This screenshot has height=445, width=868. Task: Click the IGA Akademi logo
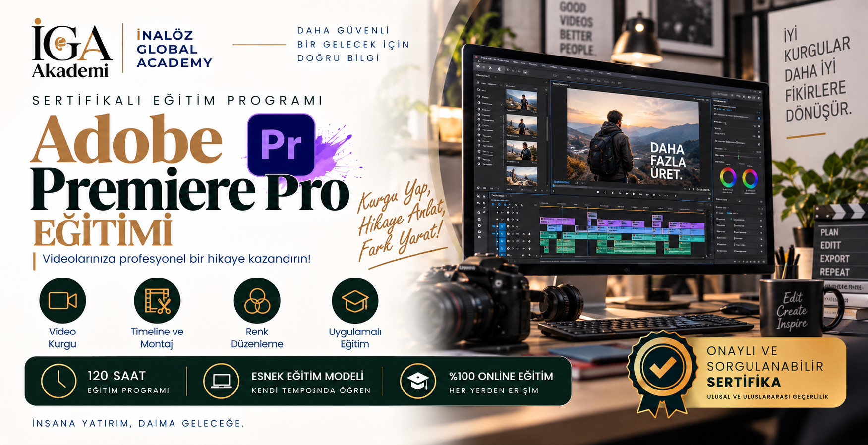tap(72, 48)
